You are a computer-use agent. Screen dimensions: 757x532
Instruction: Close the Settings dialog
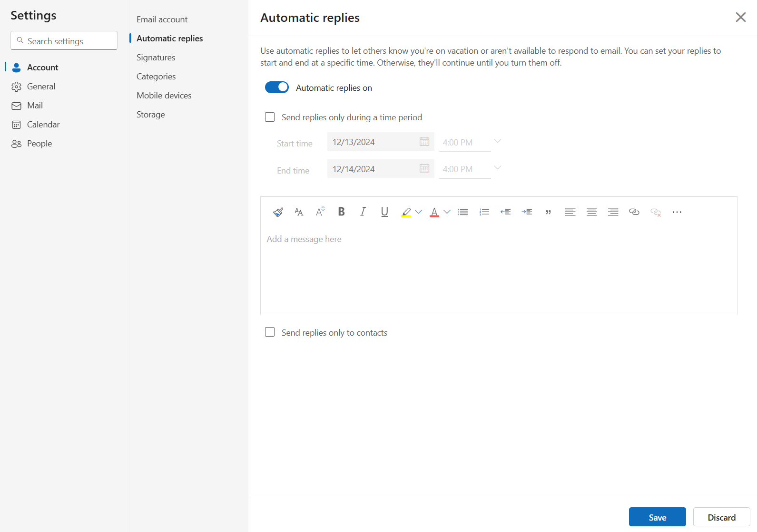pos(741,17)
